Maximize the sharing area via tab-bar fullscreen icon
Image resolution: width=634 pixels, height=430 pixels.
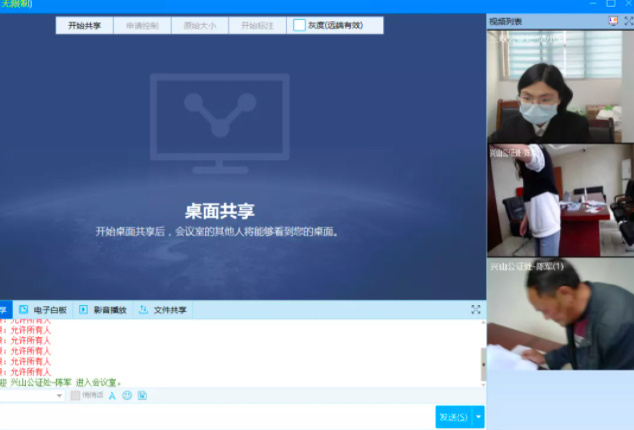(x=476, y=310)
